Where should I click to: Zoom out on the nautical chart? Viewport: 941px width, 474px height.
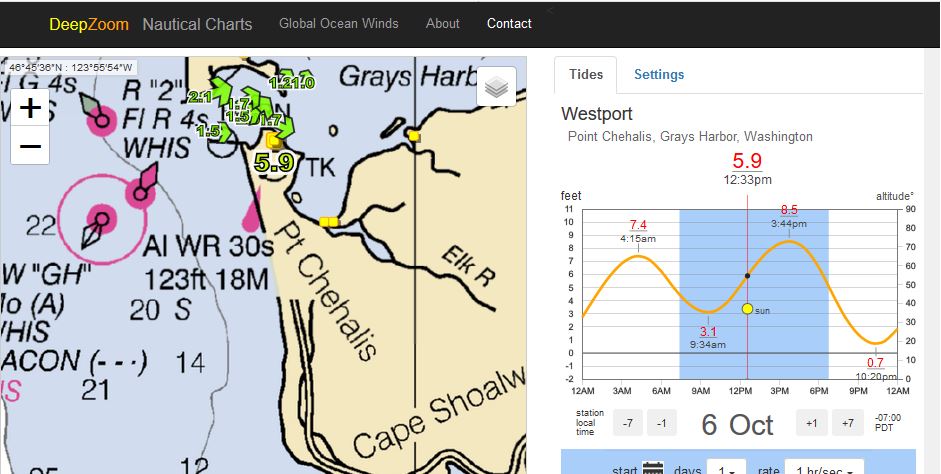point(30,147)
